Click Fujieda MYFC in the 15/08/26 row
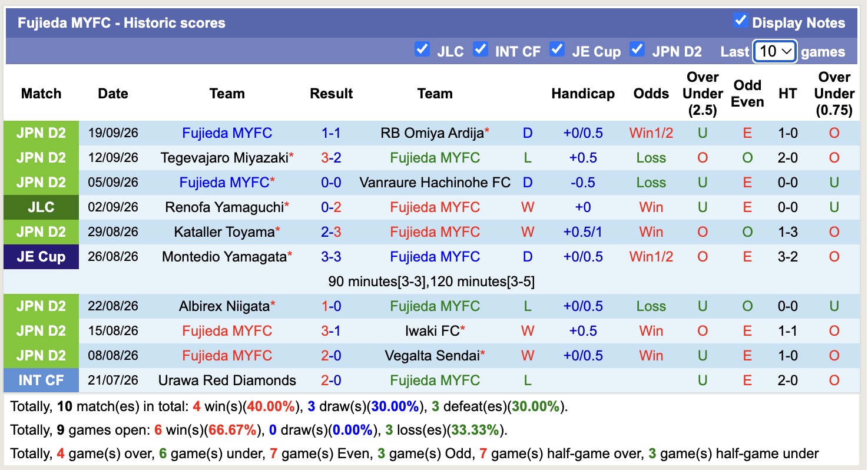Viewport: 868px width, 470px height. (x=227, y=331)
